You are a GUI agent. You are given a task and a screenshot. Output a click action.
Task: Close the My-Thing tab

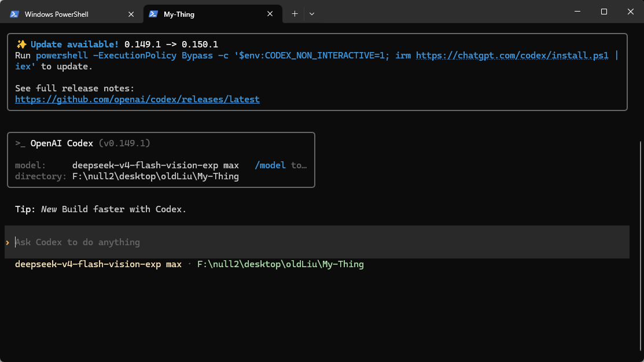[270, 14]
